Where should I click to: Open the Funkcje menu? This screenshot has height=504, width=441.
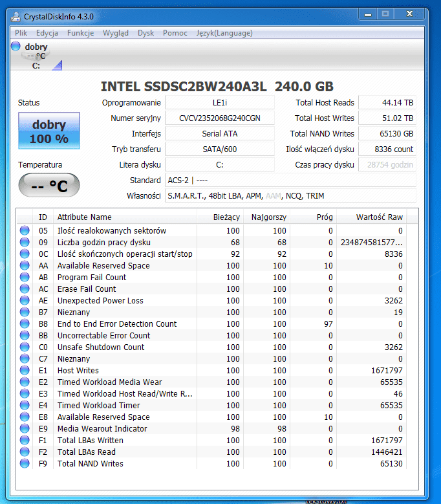coord(80,33)
